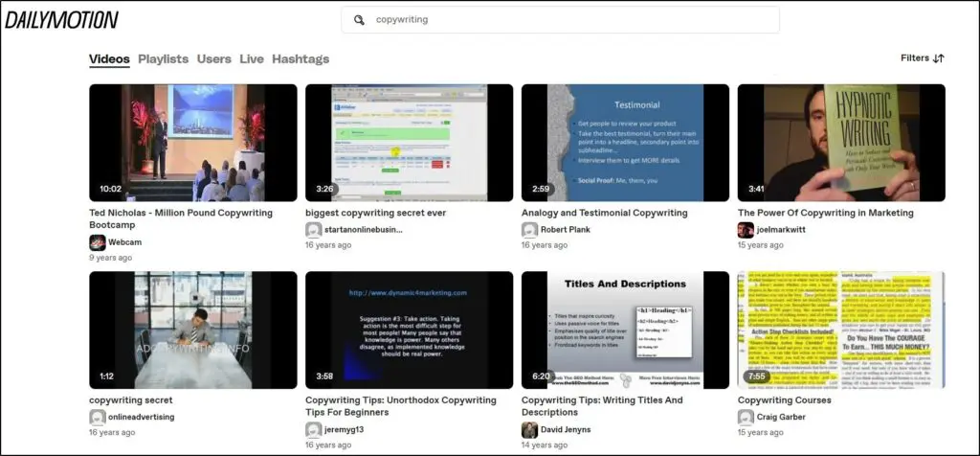Open Titles And Descriptions video thumbnail
Screen dimensions: 980x456
pos(625,330)
